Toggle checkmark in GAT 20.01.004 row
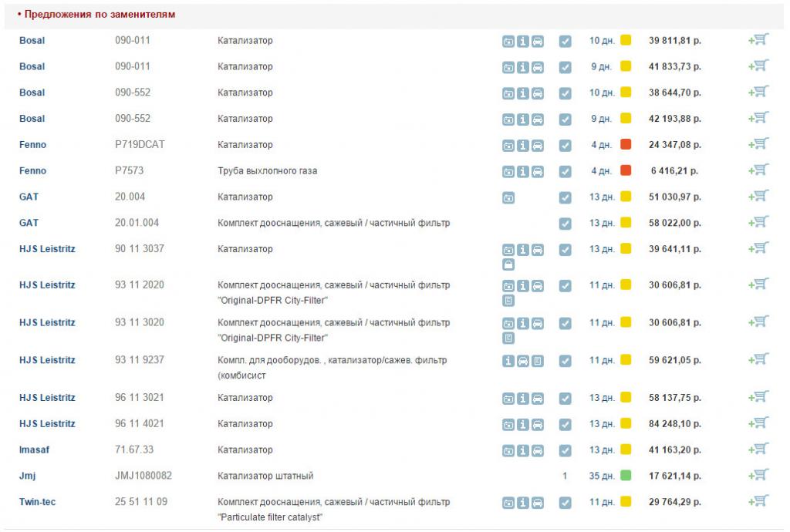 565,224
